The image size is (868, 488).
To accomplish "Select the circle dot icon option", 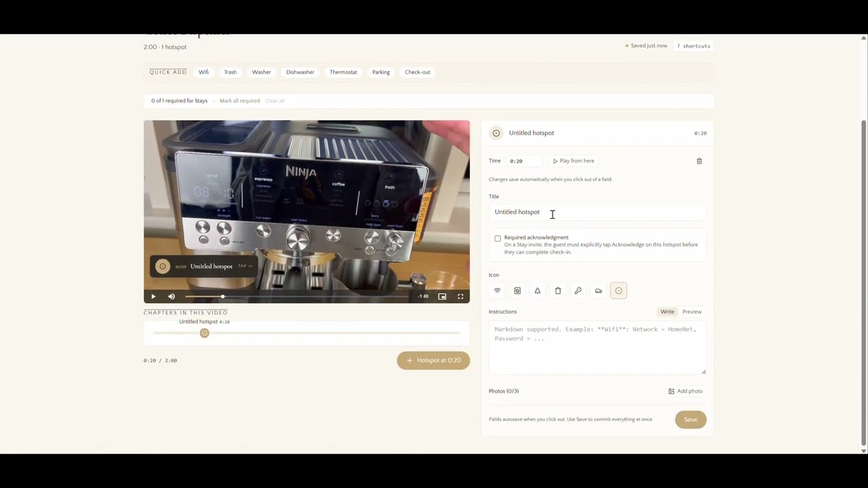I will [618, 291].
